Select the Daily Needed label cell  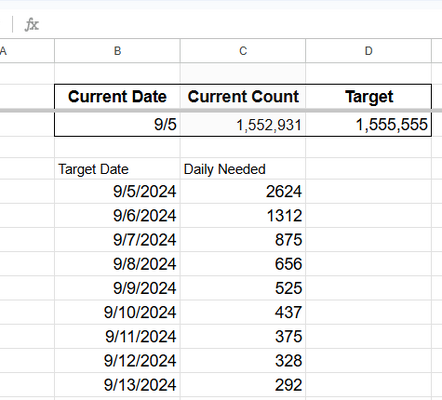(x=243, y=169)
